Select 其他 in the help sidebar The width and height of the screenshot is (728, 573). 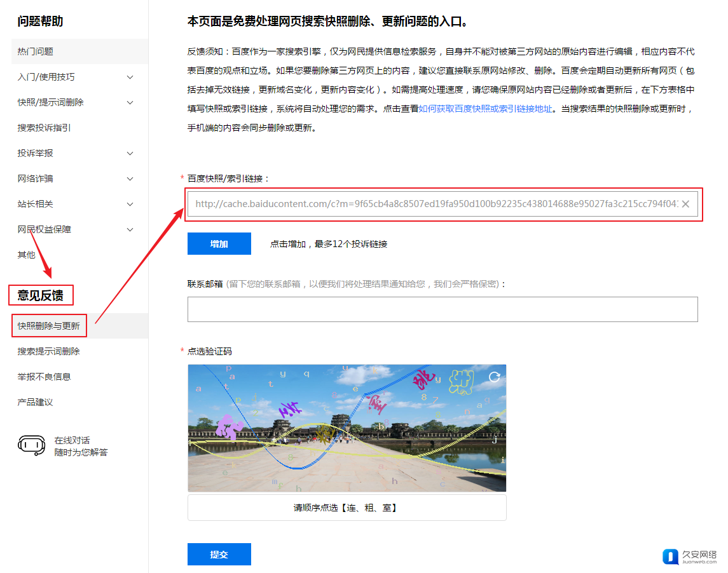pos(27,255)
